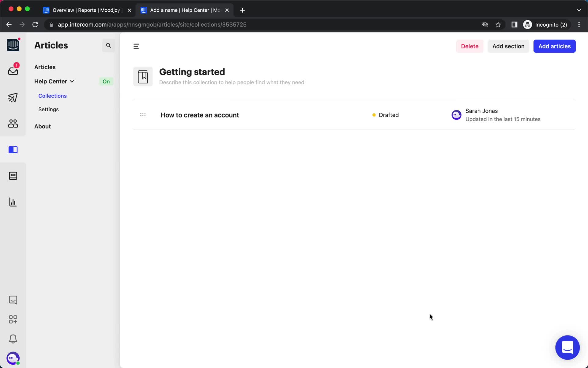
Task: Select the Apps/integrations grid icon
Action: point(13,319)
